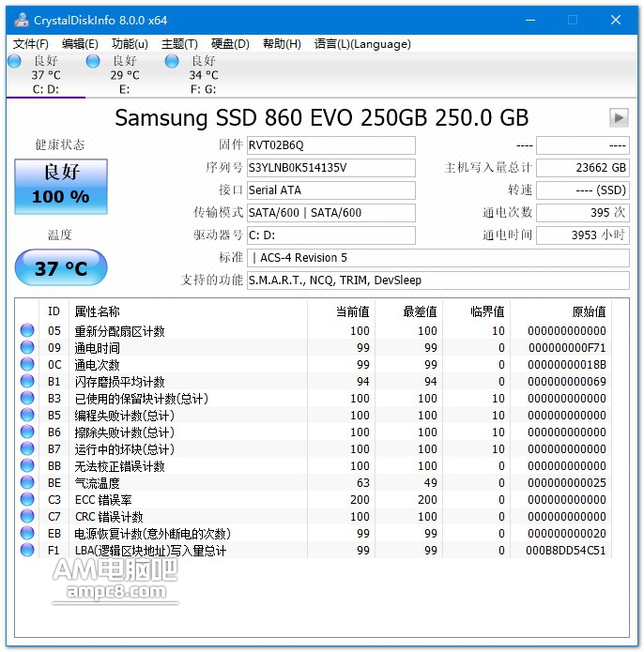Open the 主题(T) menu
644x652 pixels.
(x=179, y=44)
